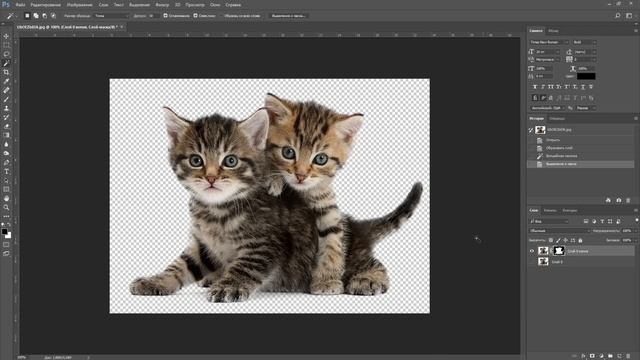Open the Sample Size dropdown
The image size is (640, 360).
point(111,16)
